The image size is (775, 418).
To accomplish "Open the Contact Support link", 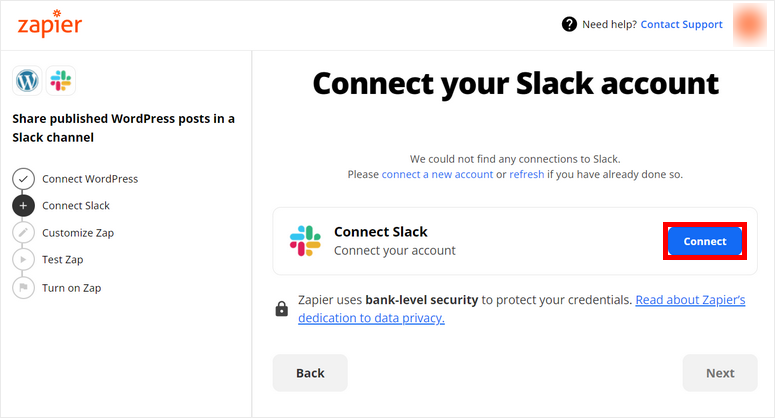I will point(681,24).
